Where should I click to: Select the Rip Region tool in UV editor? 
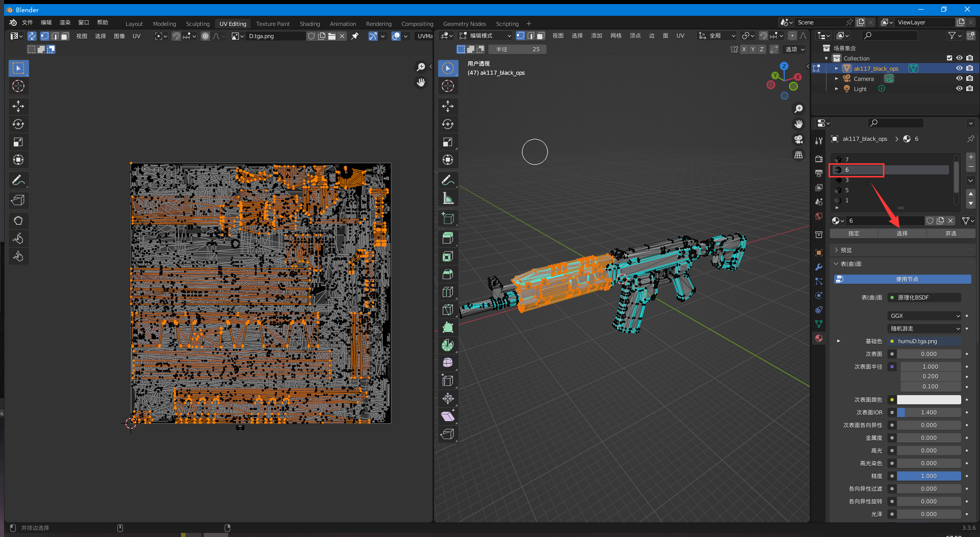click(x=18, y=200)
